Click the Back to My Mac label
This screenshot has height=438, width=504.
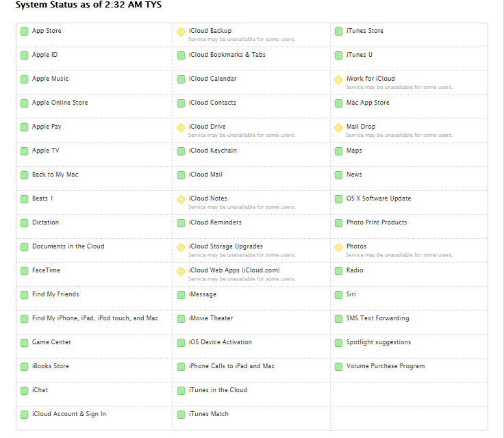click(55, 175)
